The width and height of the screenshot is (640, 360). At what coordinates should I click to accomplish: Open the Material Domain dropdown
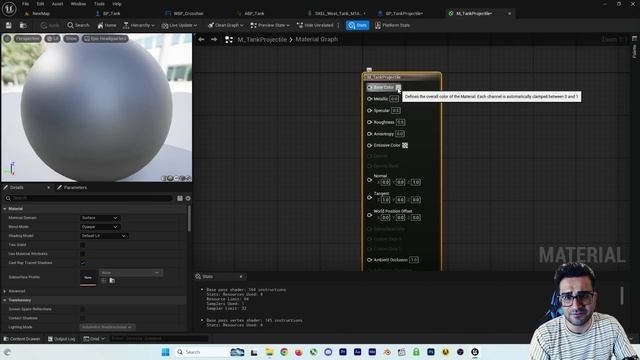pyautogui.click(x=100, y=218)
